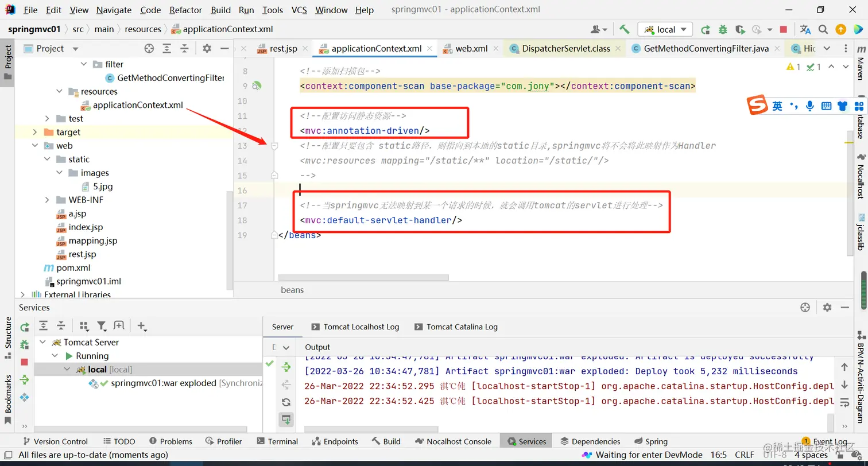Open Services filter funnel options
The width and height of the screenshot is (868, 466).
coord(102,326)
